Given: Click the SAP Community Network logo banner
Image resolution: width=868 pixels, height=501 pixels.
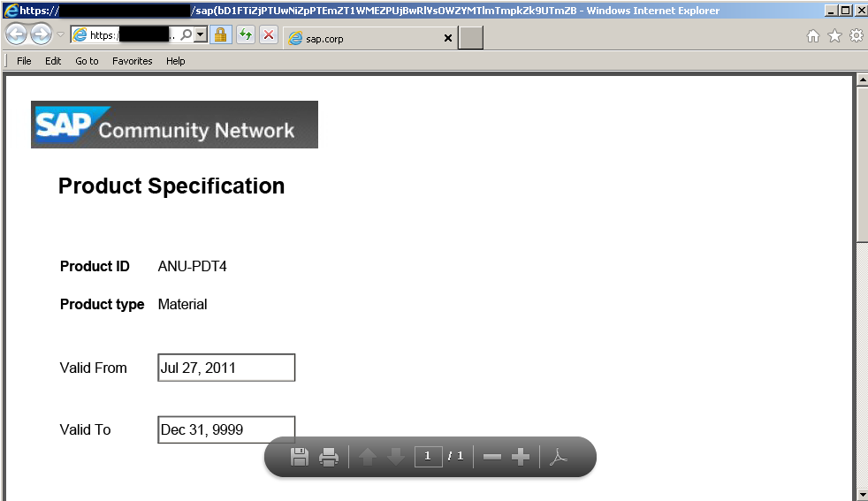Looking at the screenshot, I should [x=174, y=125].
